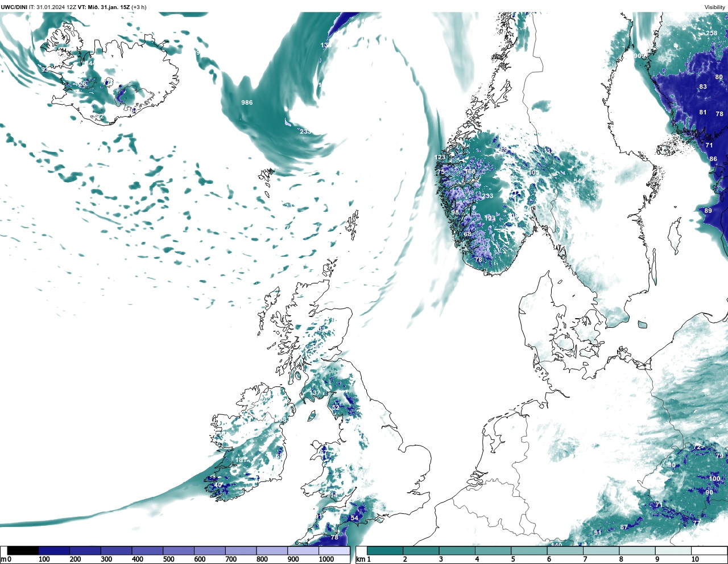Click the '1000' tick label in the legend

pyautogui.click(x=326, y=559)
